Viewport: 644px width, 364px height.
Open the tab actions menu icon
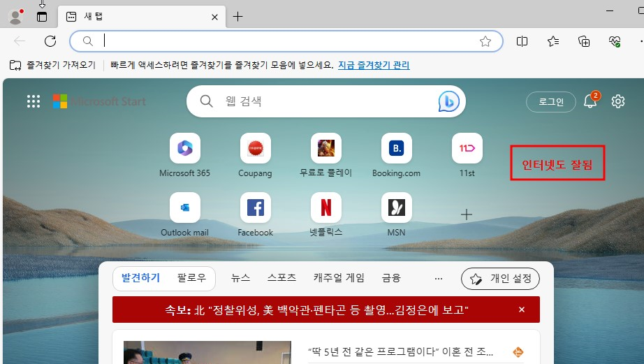click(42, 17)
